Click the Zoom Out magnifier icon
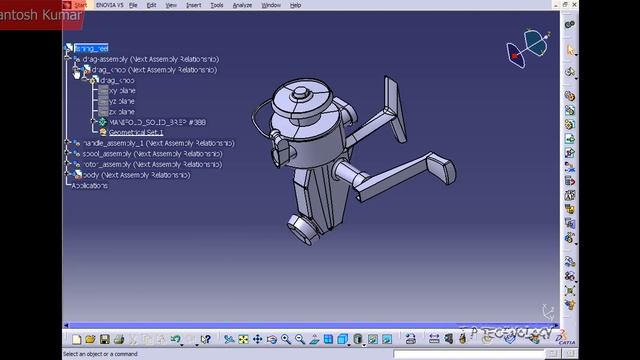The height and width of the screenshot is (360, 640). coord(300,339)
